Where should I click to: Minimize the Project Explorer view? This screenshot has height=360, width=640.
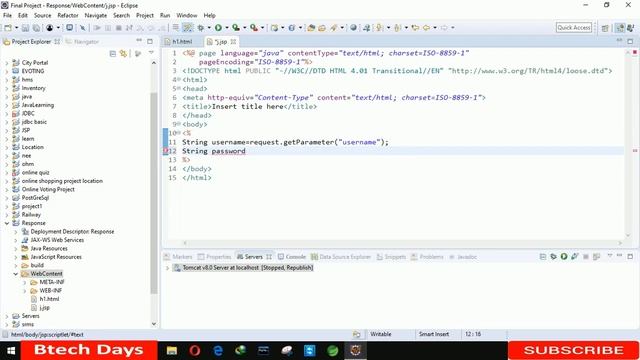139,41
